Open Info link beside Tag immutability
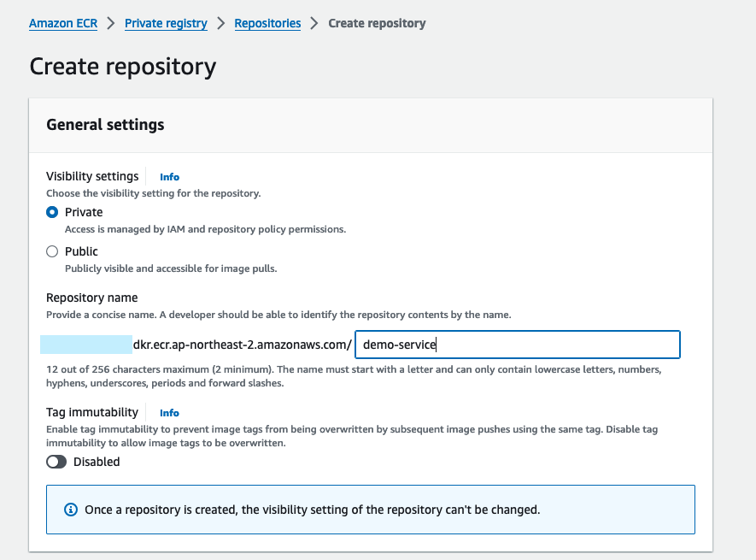756x560 pixels. (169, 413)
